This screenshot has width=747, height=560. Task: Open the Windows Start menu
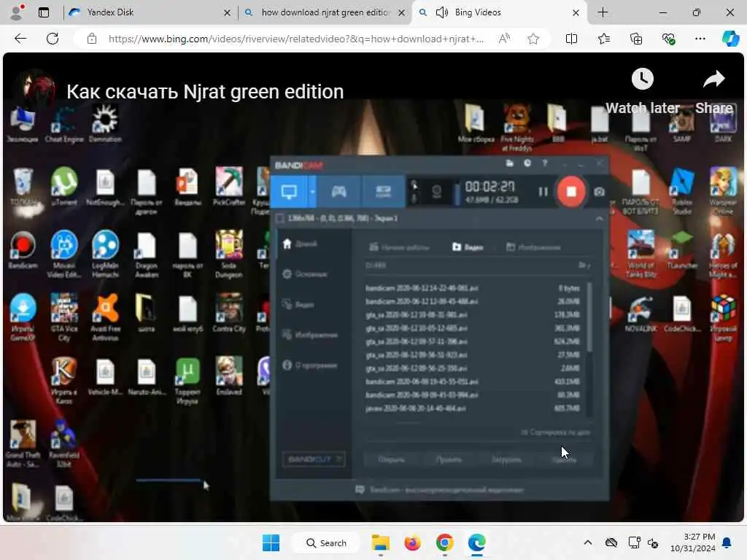click(271, 542)
